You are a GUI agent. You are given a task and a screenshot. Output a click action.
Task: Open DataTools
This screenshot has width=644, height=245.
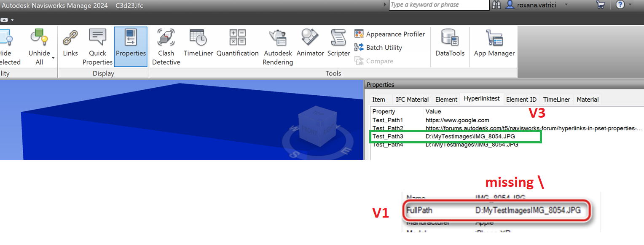point(449,46)
